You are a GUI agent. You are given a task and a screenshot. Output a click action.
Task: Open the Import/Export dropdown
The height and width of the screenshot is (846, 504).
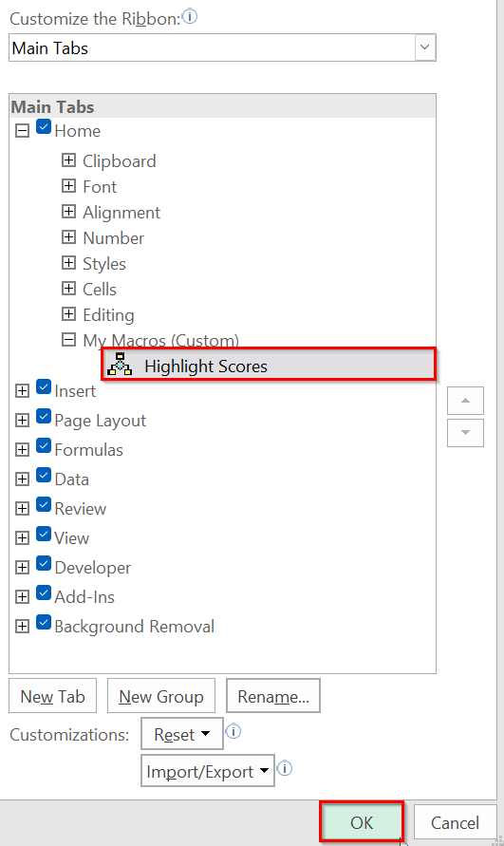pos(208,771)
